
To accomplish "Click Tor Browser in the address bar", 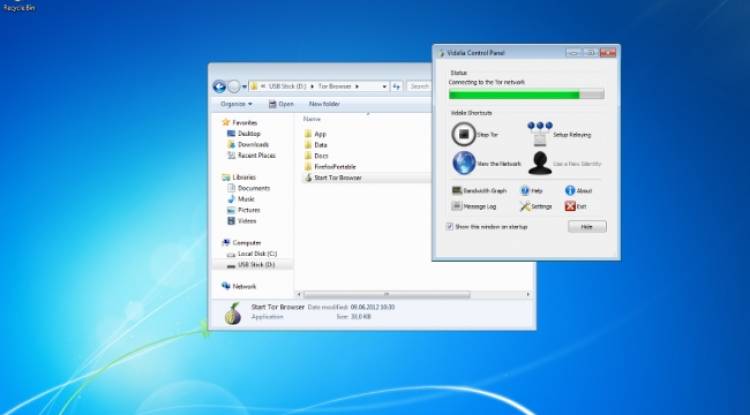I will point(335,87).
